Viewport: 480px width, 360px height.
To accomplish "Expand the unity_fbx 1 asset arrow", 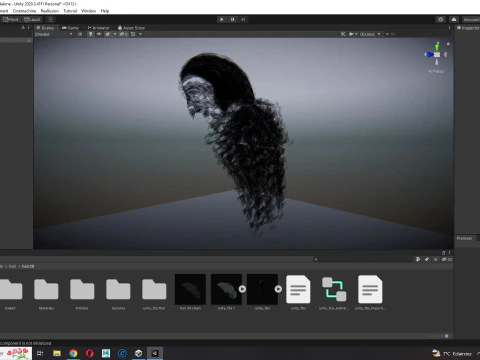I will pos(242,289).
